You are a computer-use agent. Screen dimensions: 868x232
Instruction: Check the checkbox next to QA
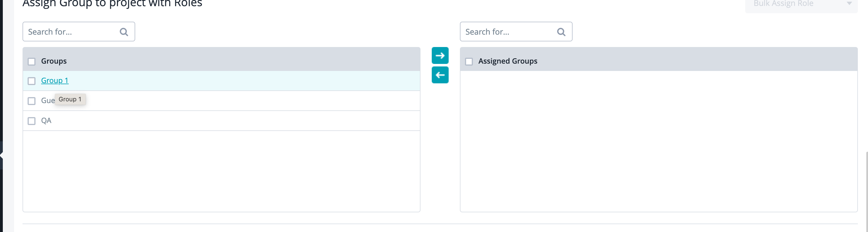[x=32, y=121]
